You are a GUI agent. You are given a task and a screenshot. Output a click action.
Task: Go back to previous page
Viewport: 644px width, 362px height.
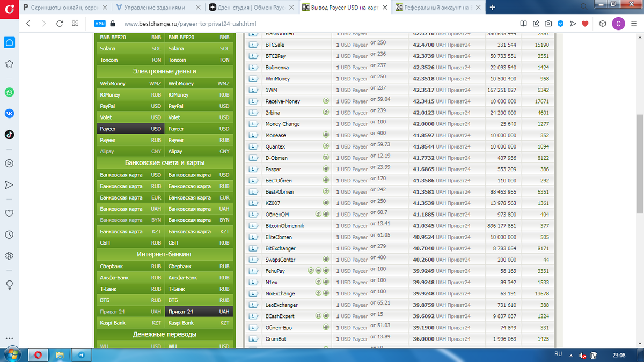[28, 24]
